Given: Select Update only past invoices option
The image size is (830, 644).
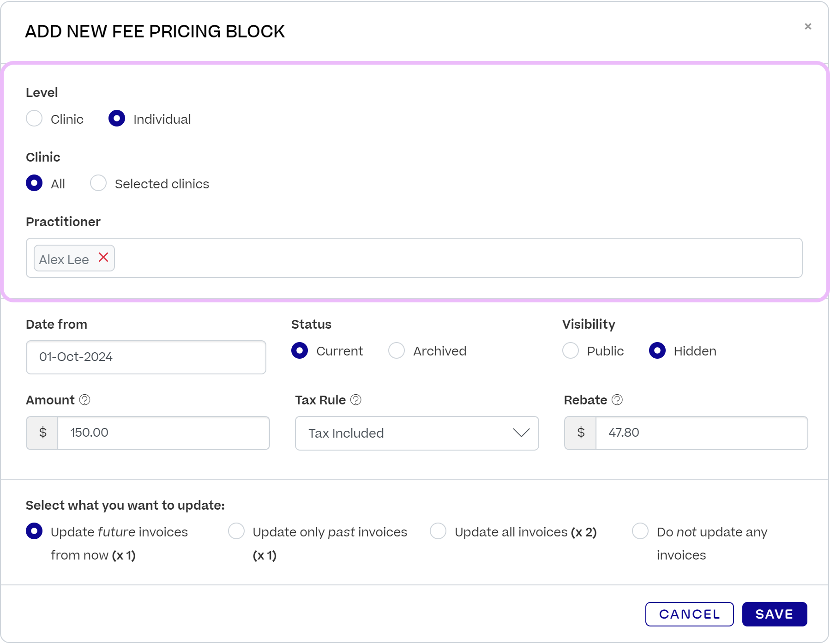Looking at the screenshot, I should click(x=236, y=531).
